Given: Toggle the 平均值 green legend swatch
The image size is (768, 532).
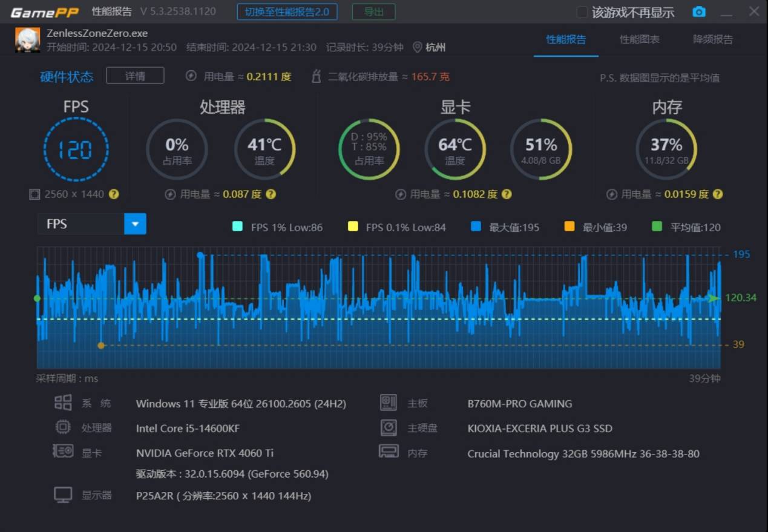Looking at the screenshot, I should pyautogui.click(x=657, y=226).
